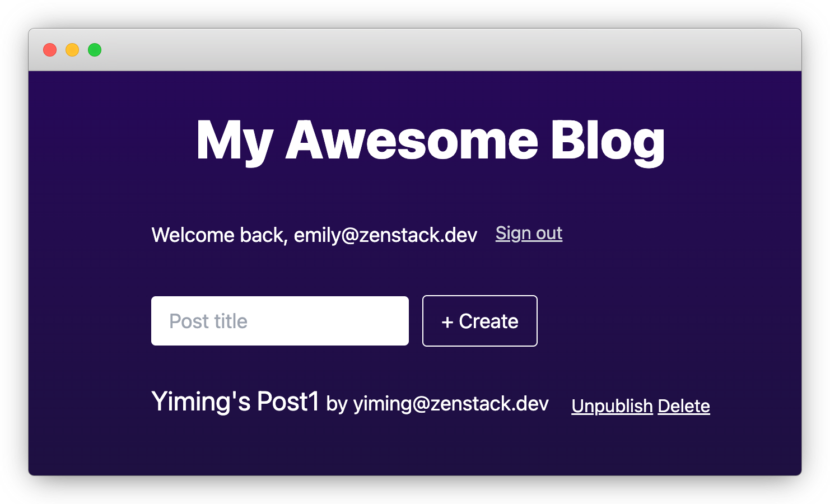
Task: Click the Post title placeholder text
Action: (x=208, y=321)
